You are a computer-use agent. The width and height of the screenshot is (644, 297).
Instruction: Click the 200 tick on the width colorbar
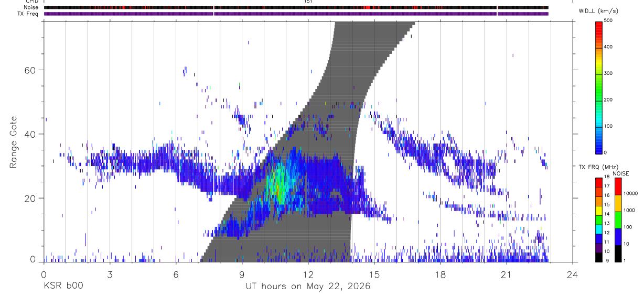point(608,100)
